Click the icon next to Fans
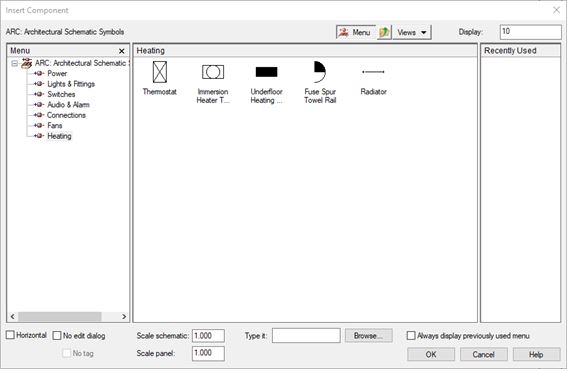Image resolution: width=568 pixels, height=371 pixels. pos(39,126)
